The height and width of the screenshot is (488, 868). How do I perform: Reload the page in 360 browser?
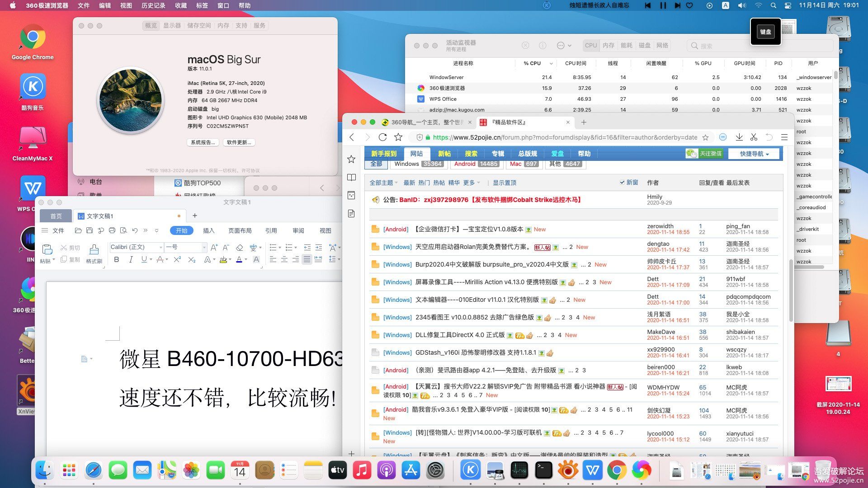[x=382, y=137]
